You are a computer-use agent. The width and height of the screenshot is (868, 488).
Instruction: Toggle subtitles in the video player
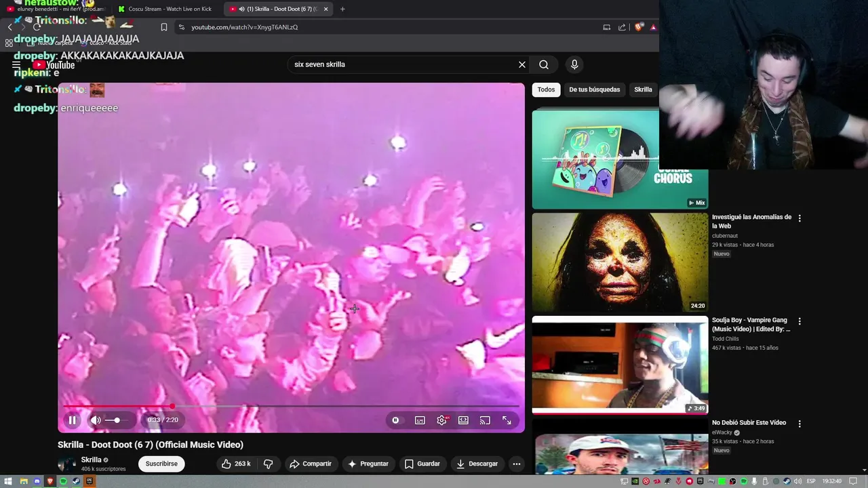[420, 420]
